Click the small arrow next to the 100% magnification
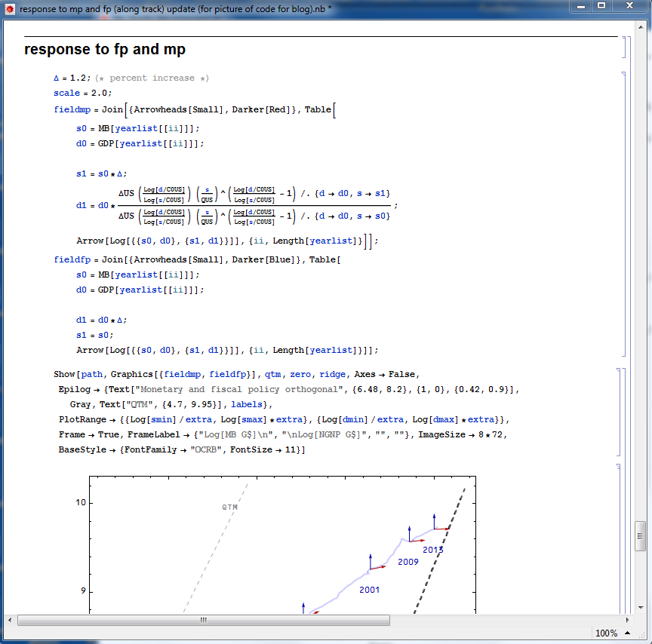 (x=626, y=633)
